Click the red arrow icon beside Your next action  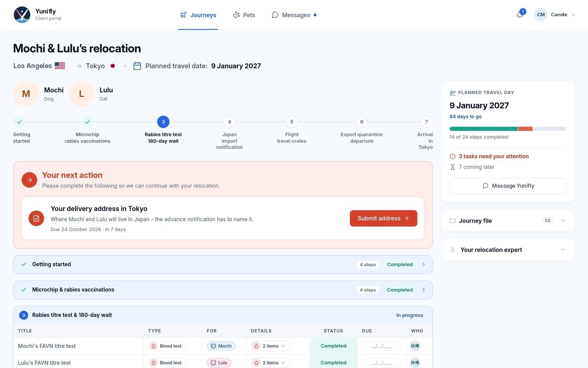pyautogui.click(x=29, y=180)
